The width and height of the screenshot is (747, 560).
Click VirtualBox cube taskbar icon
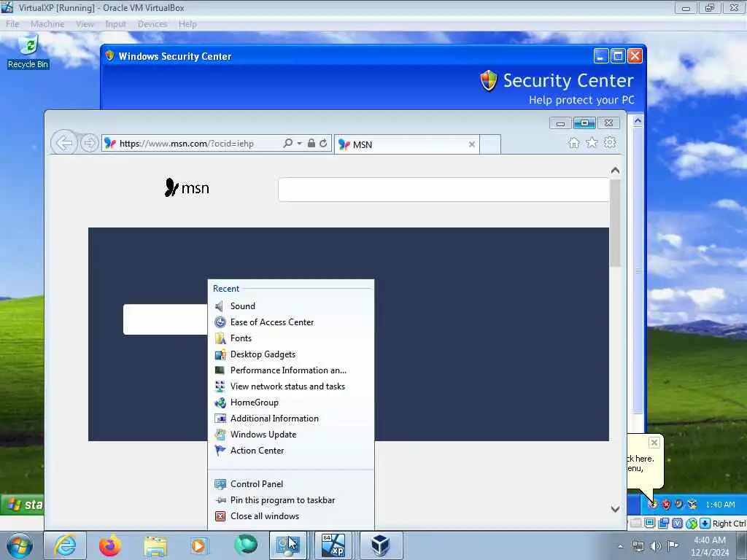pos(381,545)
